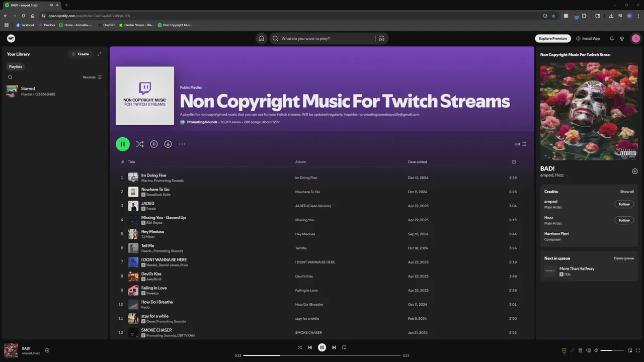Open Spotify home via logo

(x=11, y=38)
